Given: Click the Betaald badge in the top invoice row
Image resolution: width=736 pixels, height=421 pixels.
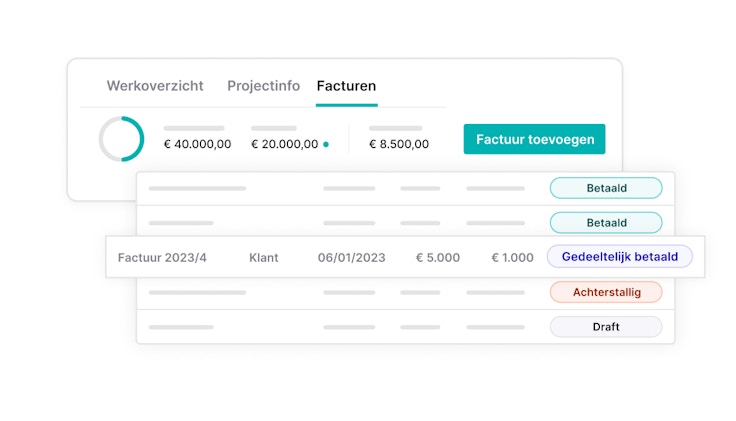Looking at the screenshot, I should [x=606, y=188].
